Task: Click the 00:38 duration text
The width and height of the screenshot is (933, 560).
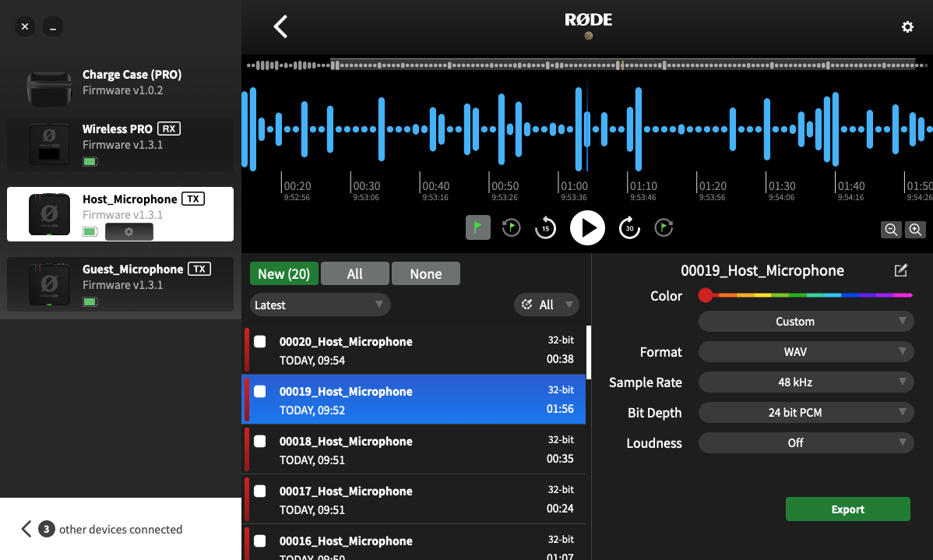Action: [560, 359]
